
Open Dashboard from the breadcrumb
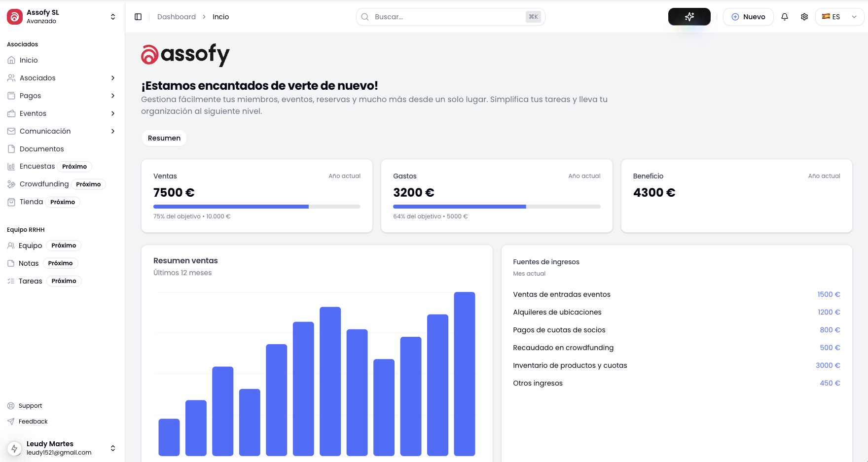pos(176,16)
